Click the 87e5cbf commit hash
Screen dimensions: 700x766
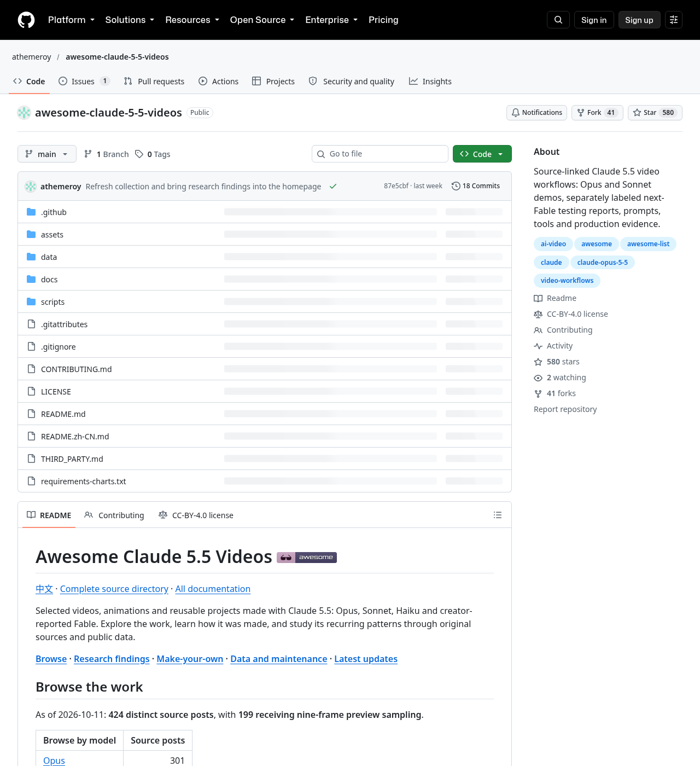click(396, 186)
